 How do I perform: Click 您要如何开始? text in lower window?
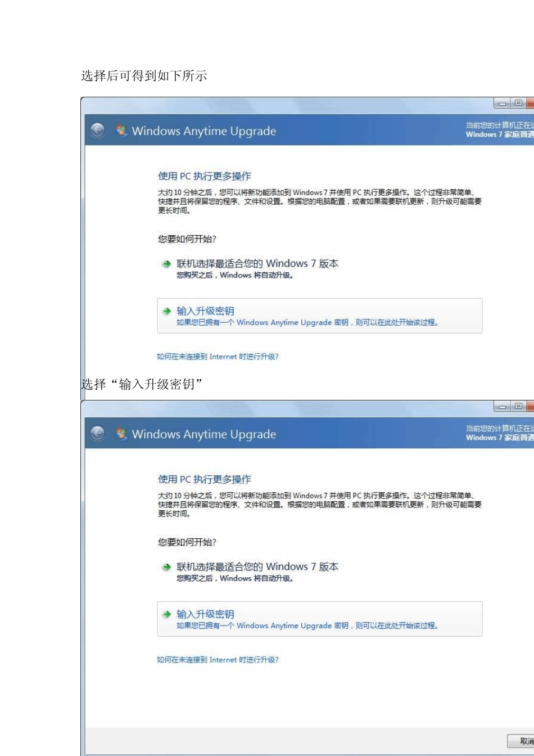point(187,542)
